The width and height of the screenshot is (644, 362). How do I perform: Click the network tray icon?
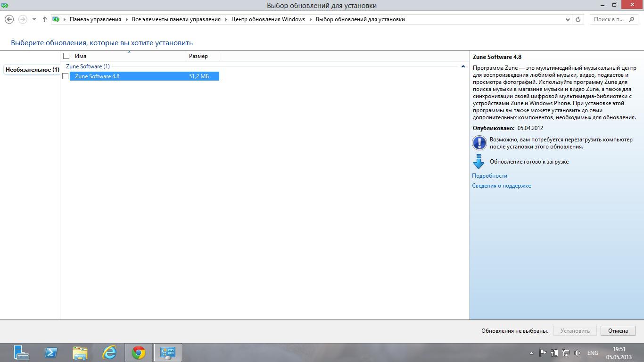[566, 353]
